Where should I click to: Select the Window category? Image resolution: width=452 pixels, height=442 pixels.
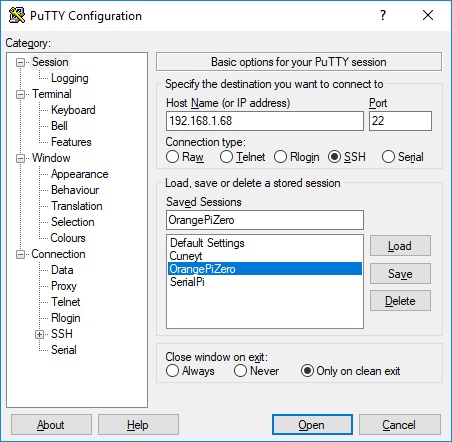[51, 158]
